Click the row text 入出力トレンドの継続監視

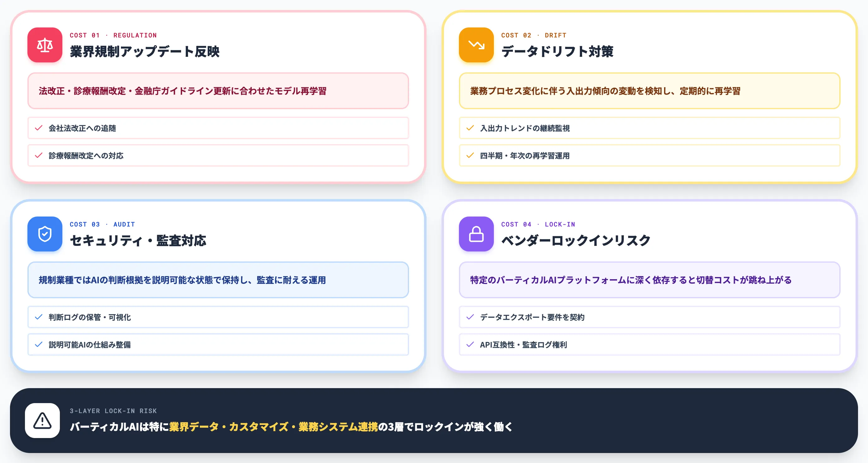(x=525, y=128)
